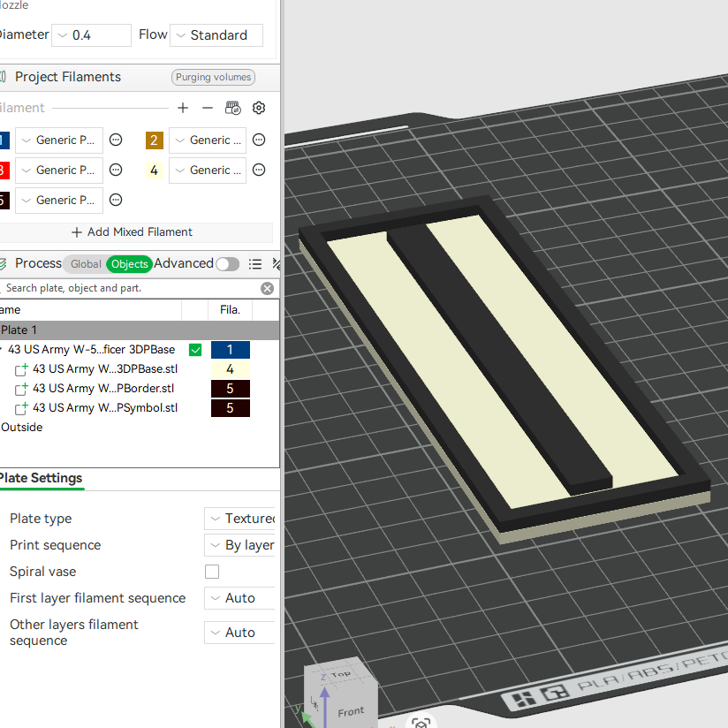Click Add Mixed Filament button
The height and width of the screenshot is (728, 728).
(x=136, y=232)
